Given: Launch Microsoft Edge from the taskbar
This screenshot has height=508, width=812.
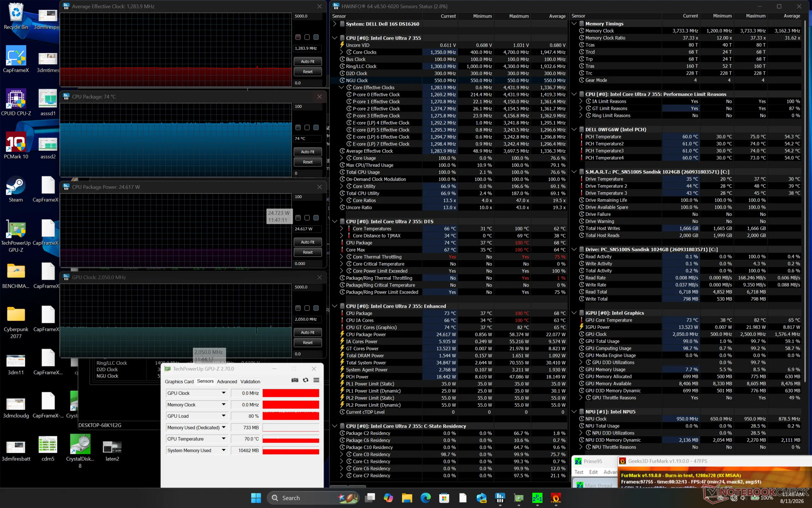Looking at the screenshot, I should pyautogui.click(x=425, y=498).
